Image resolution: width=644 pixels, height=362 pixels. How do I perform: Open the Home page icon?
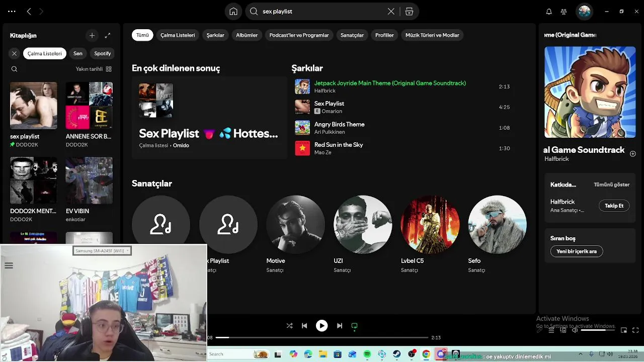click(x=233, y=11)
